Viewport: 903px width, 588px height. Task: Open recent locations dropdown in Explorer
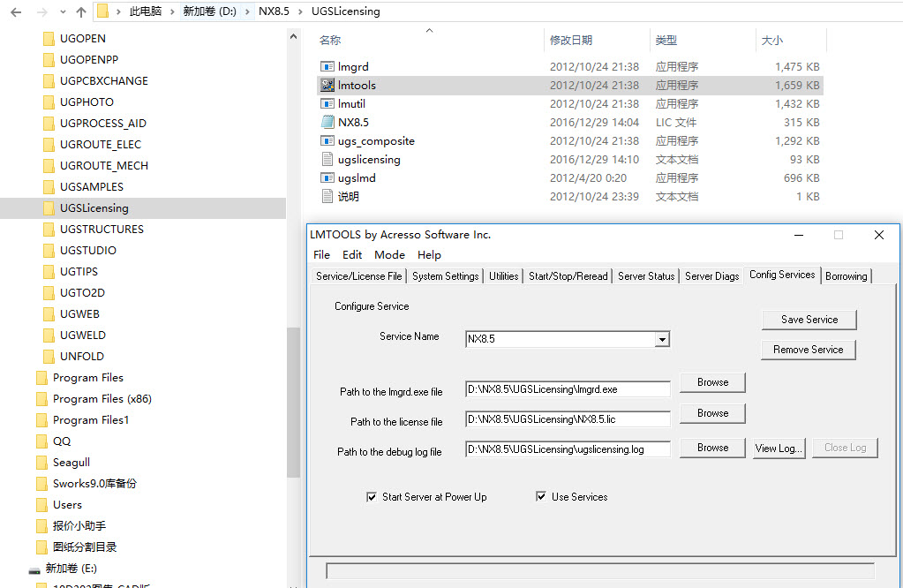point(63,11)
